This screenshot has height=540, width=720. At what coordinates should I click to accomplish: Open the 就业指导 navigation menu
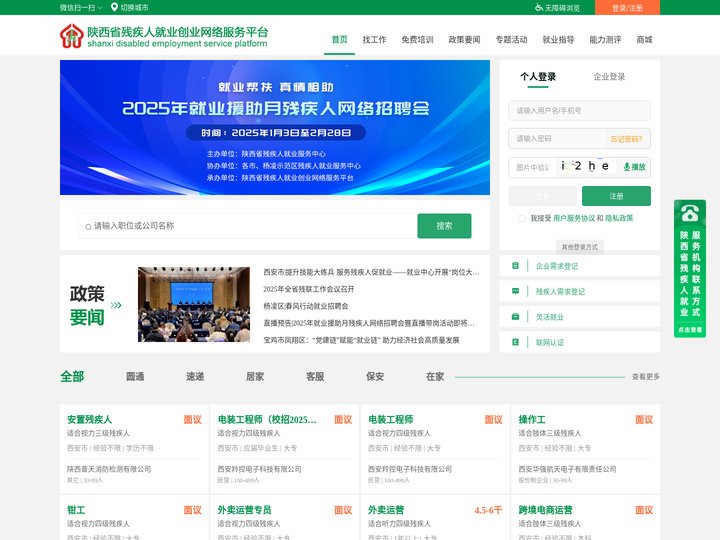558,40
